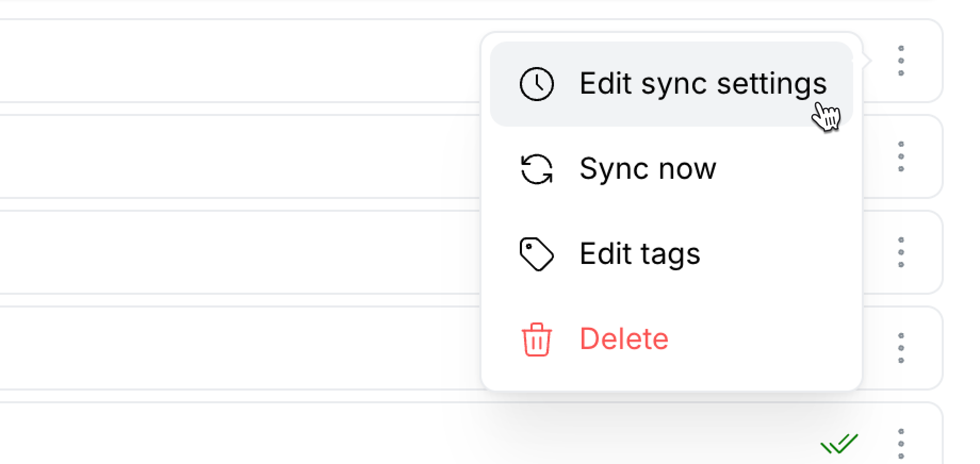The image size is (980, 464).
Task: Open the bottom row's three-dot options menu
Action: 901,443
